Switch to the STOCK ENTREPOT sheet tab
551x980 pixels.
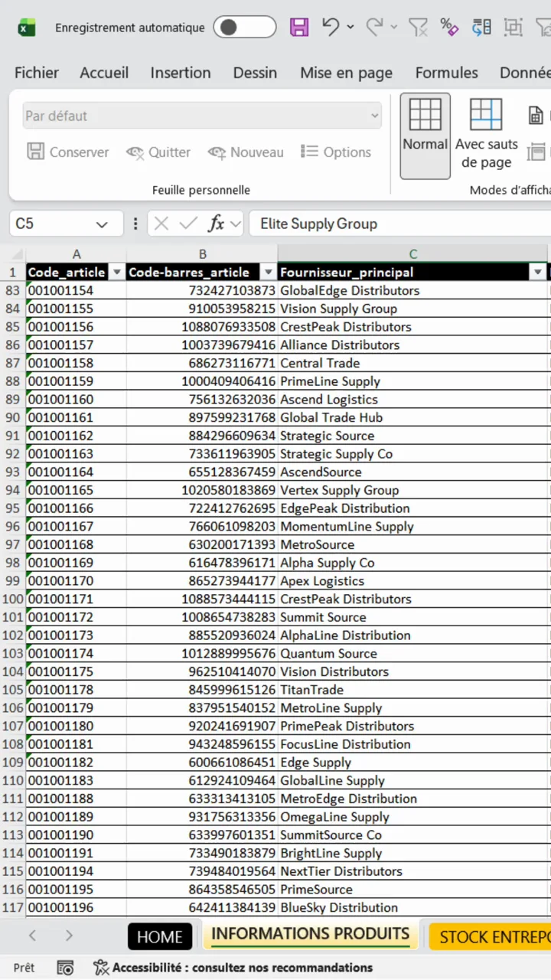pos(491,937)
